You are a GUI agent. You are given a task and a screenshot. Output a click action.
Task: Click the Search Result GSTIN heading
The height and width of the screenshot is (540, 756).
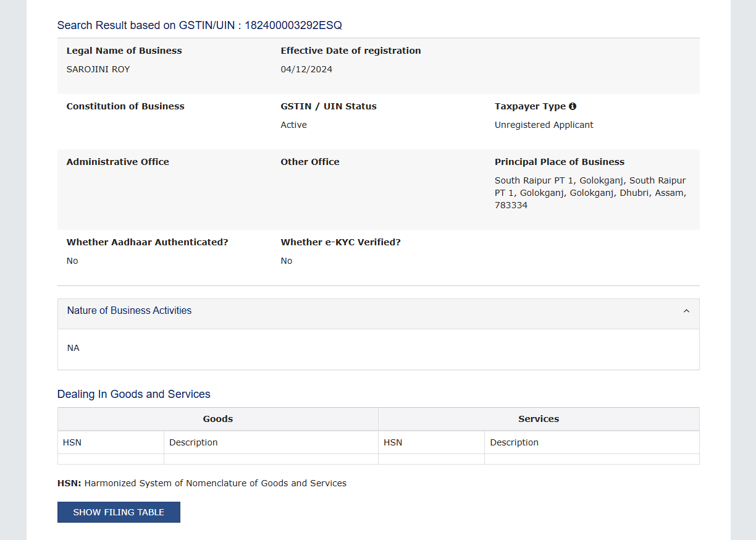(x=199, y=25)
